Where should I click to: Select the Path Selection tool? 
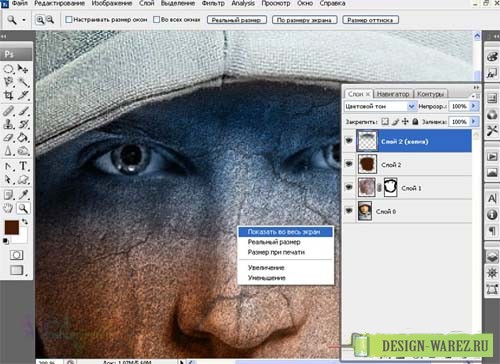(8, 166)
